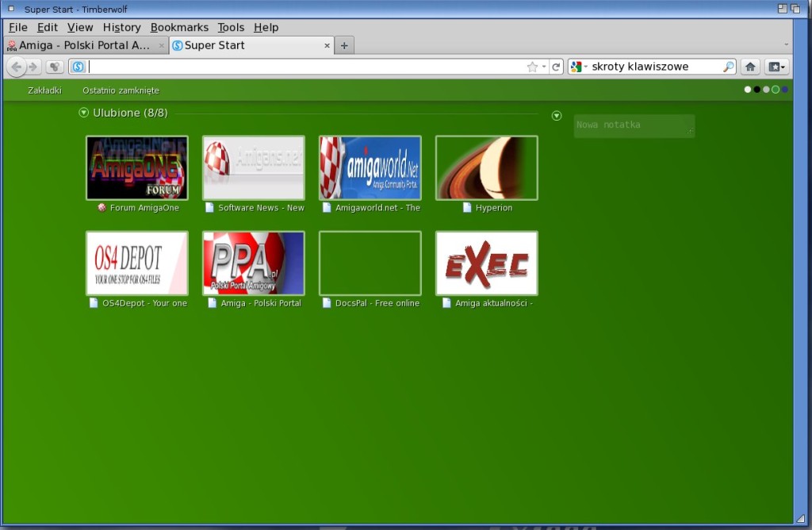The image size is (812, 530).
Task: Click the page icon beside DocsPal label
Action: click(x=327, y=303)
